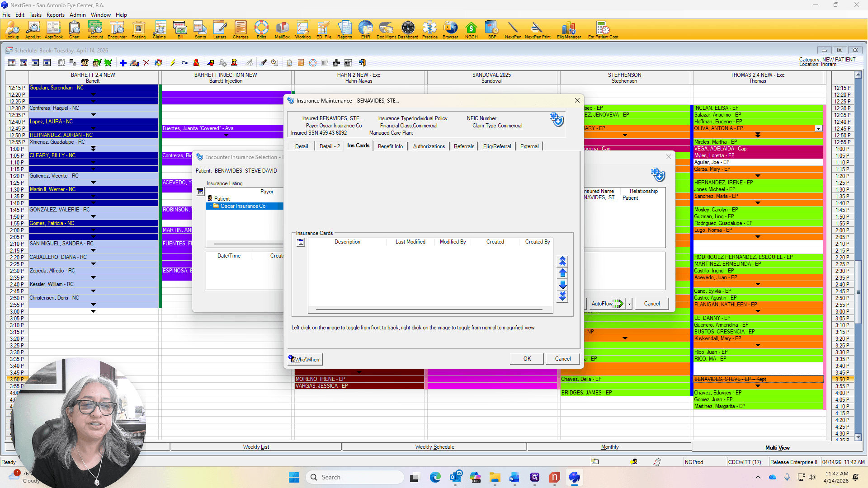
Task: Click OK in Insurance Maintenance dialog
Action: point(527,359)
